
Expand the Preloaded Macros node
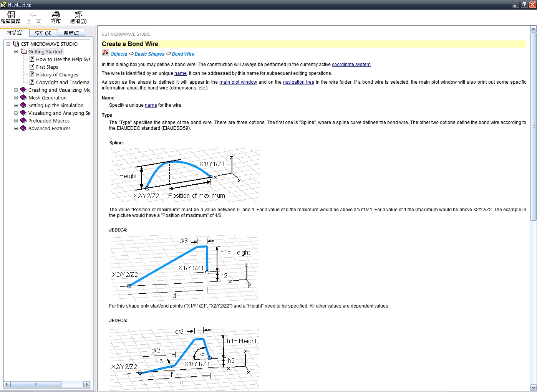click(16, 121)
